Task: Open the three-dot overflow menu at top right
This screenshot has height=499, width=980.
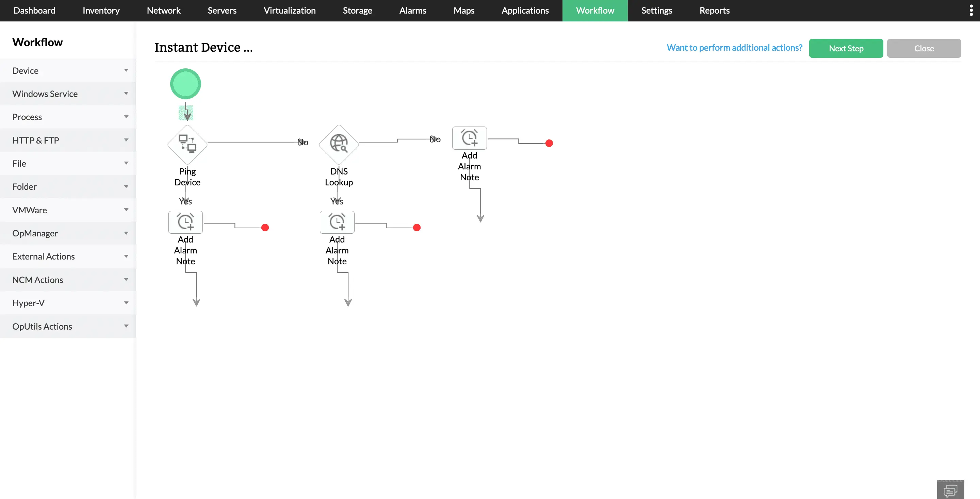Action: pyautogui.click(x=971, y=10)
